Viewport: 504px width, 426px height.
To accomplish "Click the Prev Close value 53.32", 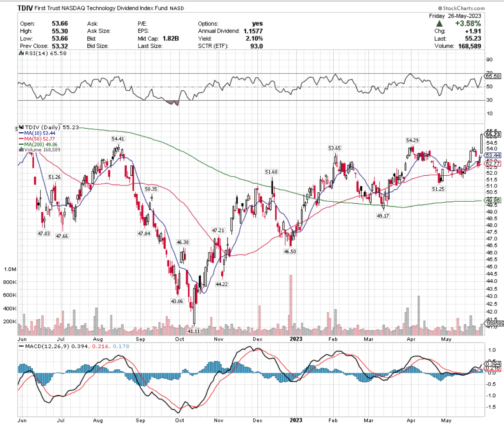I will point(60,46).
